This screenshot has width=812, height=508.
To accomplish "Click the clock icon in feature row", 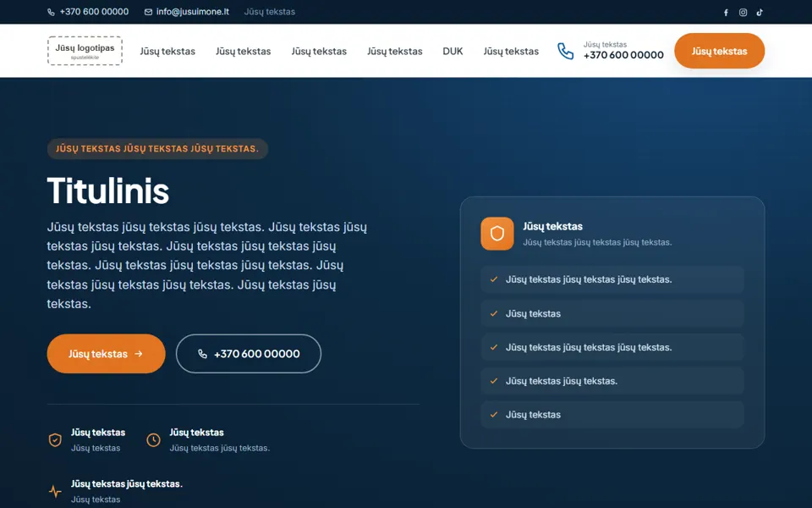I will [153, 439].
